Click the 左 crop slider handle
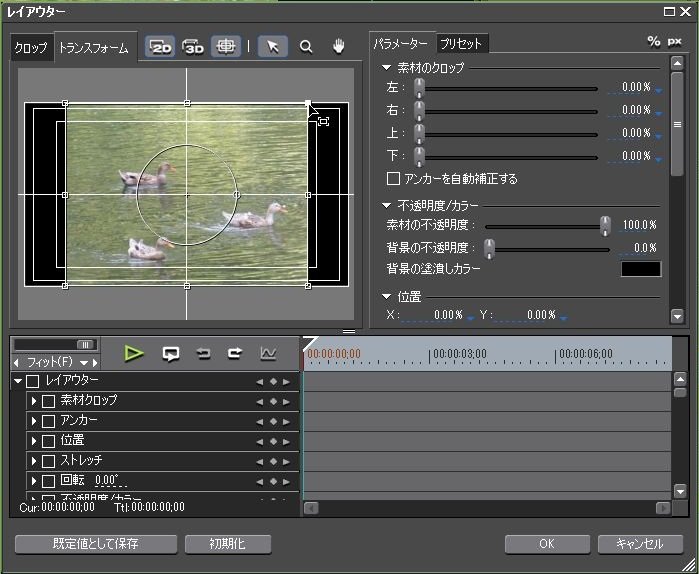699x574 pixels. [x=419, y=88]
